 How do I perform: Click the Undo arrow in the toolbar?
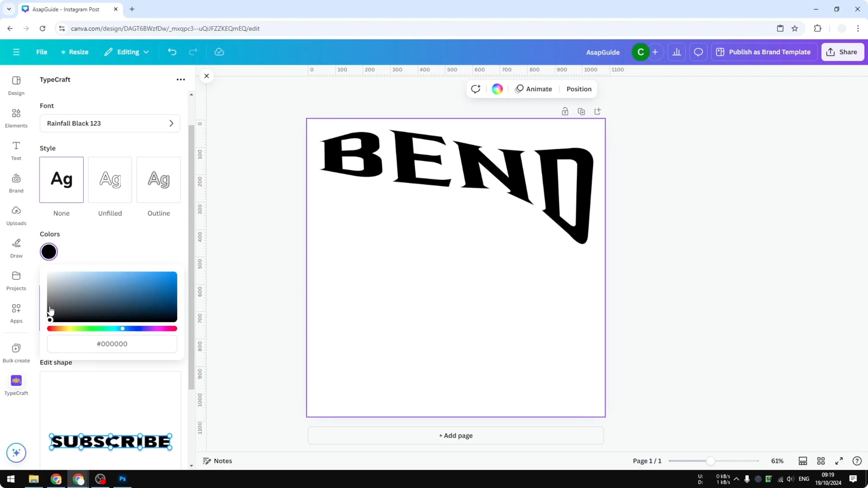point(172,52)
